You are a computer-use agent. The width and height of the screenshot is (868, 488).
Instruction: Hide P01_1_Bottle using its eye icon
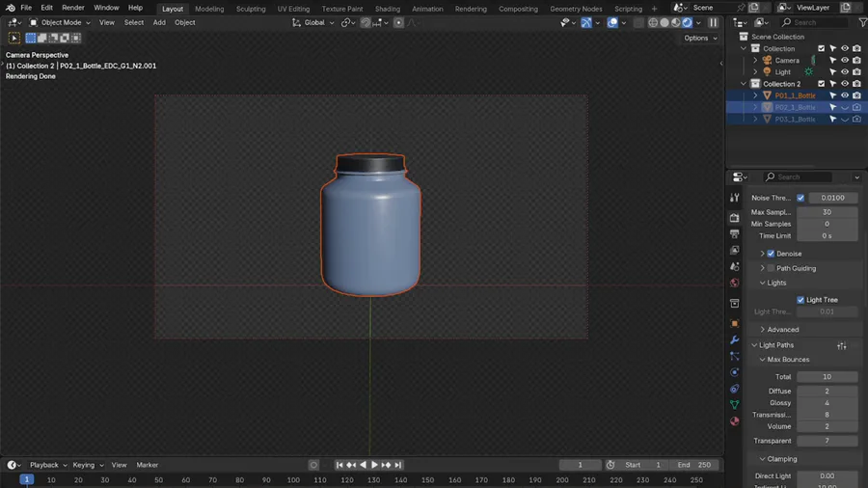[x=845, y=95]
